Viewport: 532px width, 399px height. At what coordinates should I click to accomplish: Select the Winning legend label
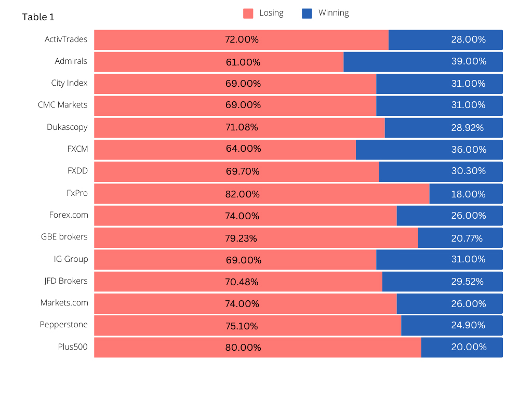click(x=334, y=13)
